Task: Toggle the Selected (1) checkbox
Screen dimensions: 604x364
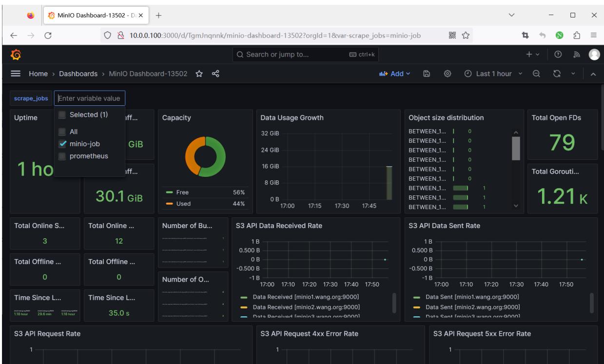Action: [62, 115]
